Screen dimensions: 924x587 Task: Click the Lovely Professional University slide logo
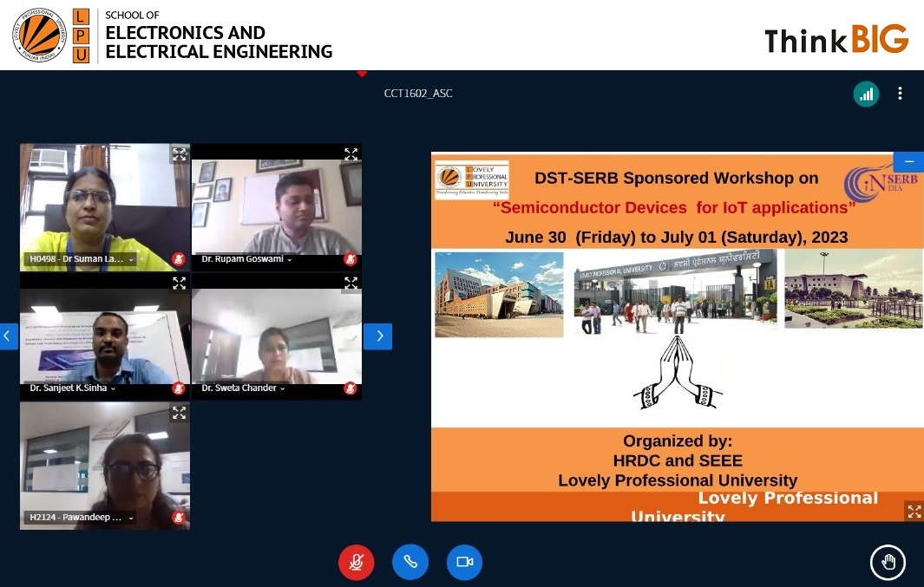point(472,180)
